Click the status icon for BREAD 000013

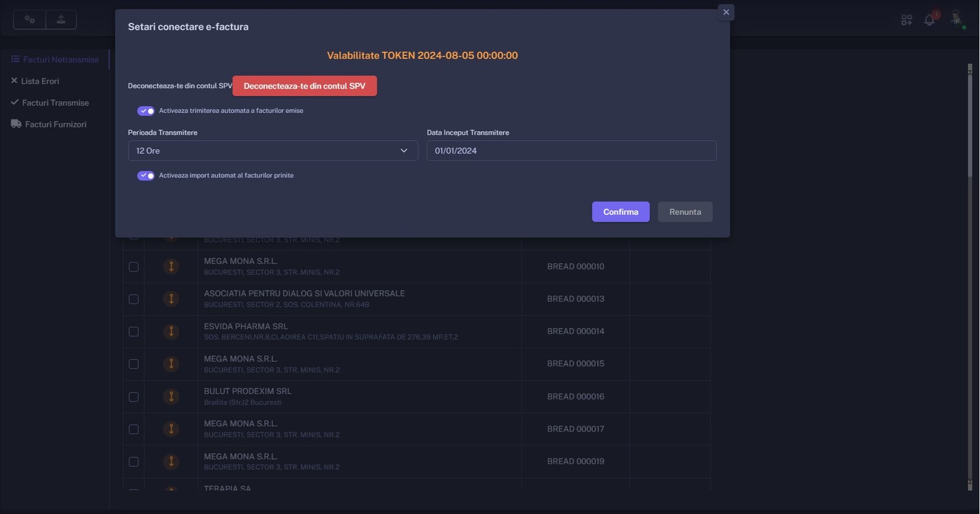[171, 299]
